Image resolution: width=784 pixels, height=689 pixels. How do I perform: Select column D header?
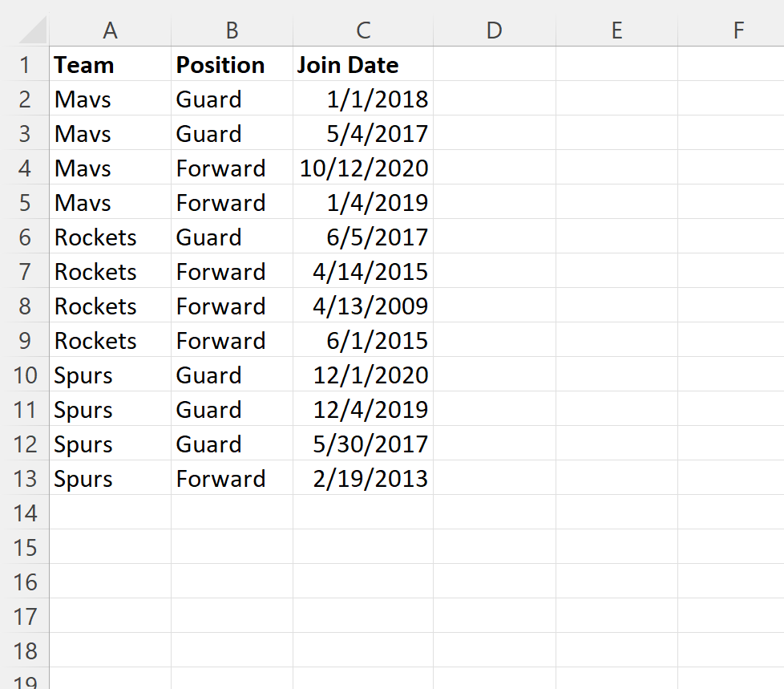pos(495,30)
